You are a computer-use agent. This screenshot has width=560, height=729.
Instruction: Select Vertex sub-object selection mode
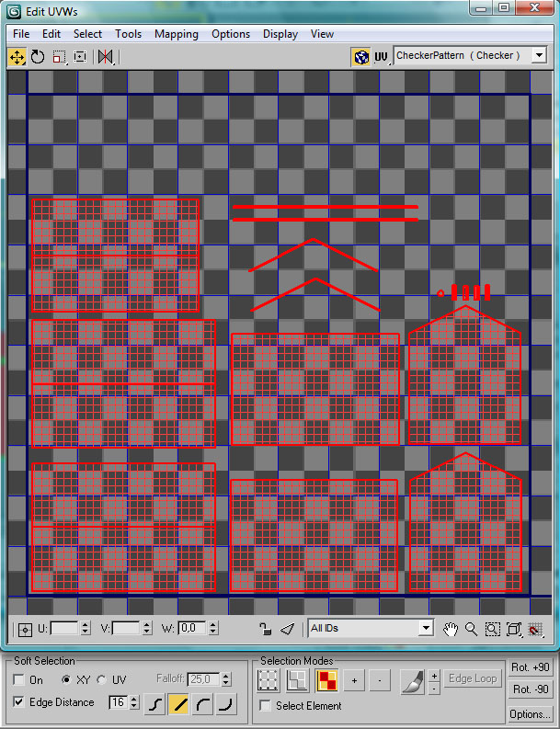tap(268, 680)
